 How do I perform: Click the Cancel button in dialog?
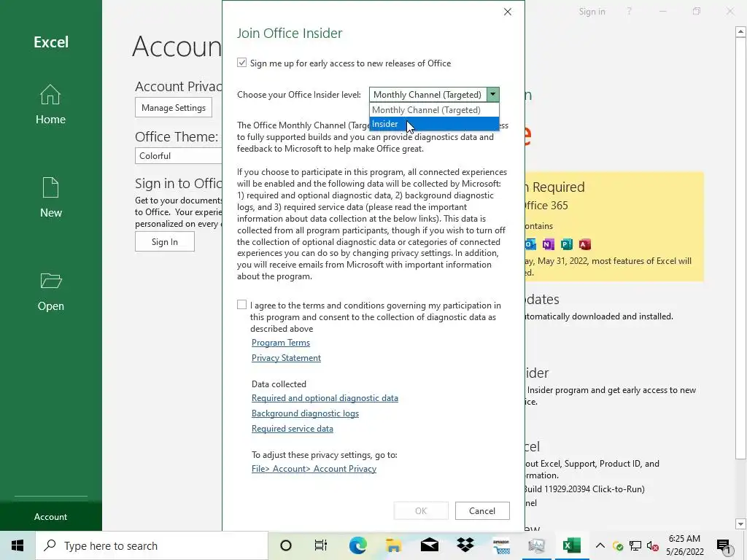pos(482,511)
